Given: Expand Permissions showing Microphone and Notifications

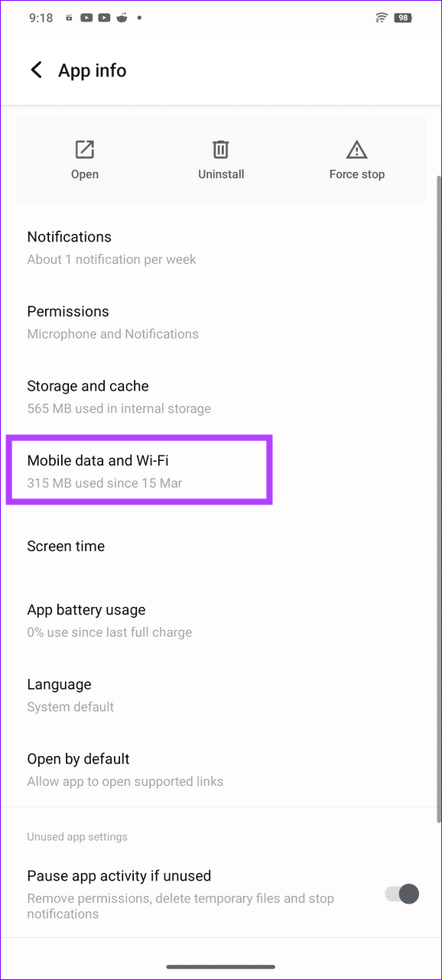Looking at the screenshot, I should click(x=112, y=320).
